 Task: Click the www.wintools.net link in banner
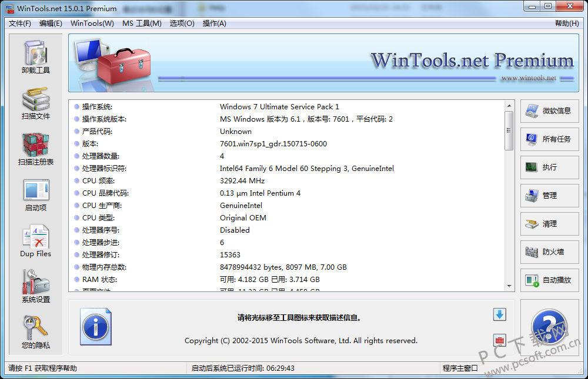point(529,78)
